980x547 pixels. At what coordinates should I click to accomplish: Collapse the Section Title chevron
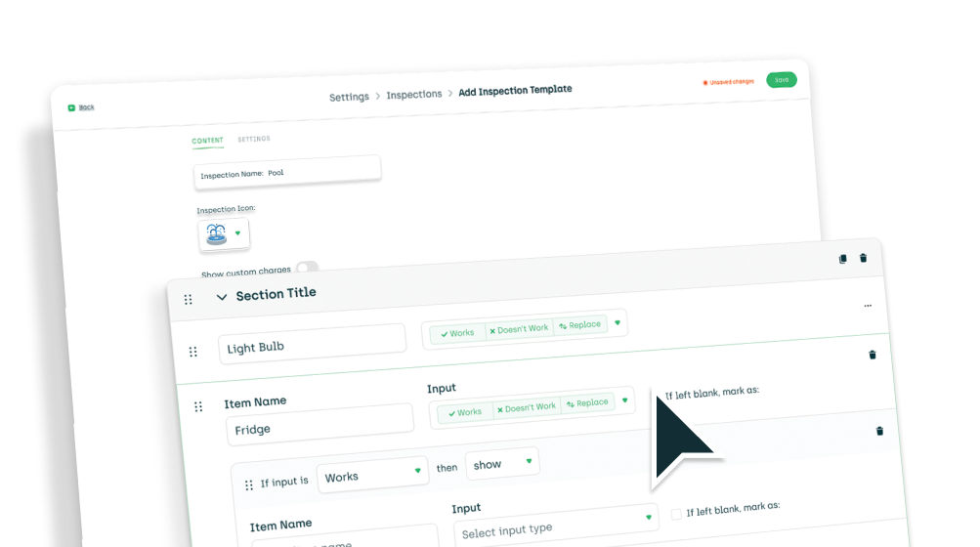222,297
